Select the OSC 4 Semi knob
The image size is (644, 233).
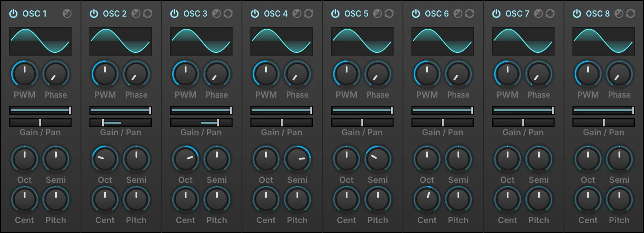[297, 159]
